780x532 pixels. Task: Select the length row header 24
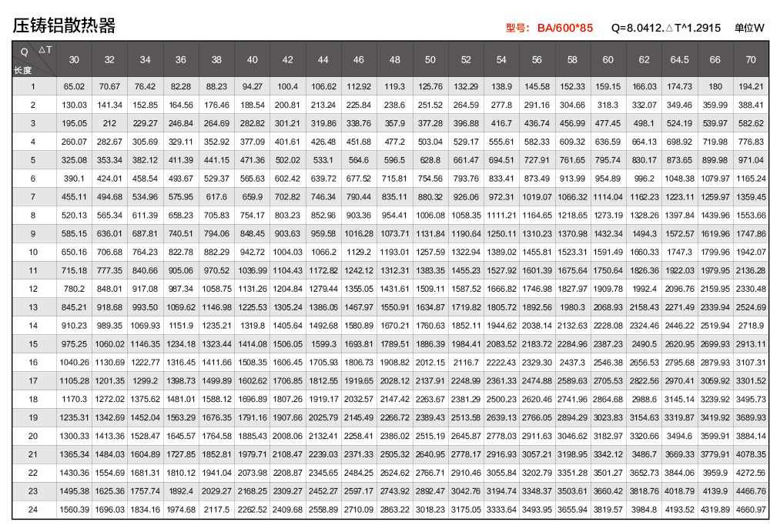33,510
